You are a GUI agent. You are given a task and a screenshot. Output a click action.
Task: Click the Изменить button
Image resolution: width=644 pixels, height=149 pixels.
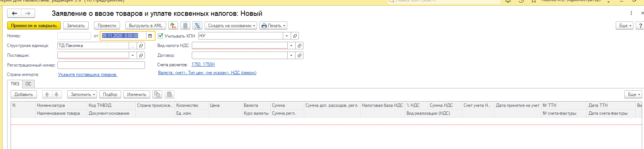click(137, 94)
